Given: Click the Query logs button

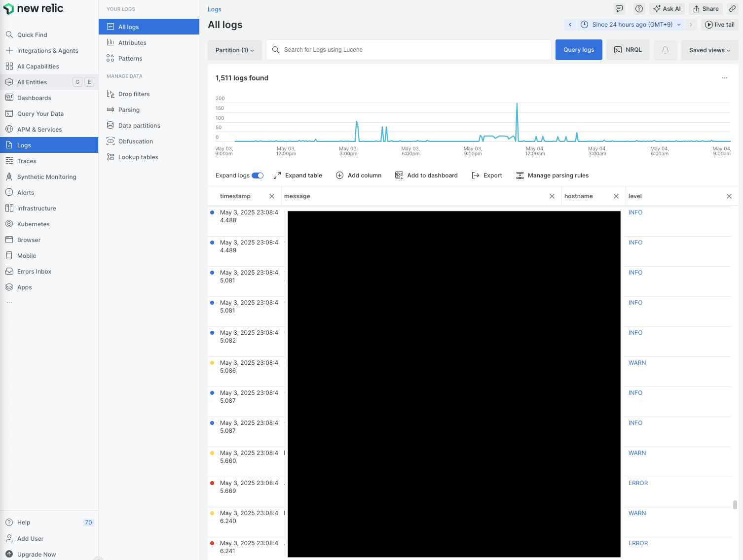Looking at the screenshot, I should coord(578,50).
